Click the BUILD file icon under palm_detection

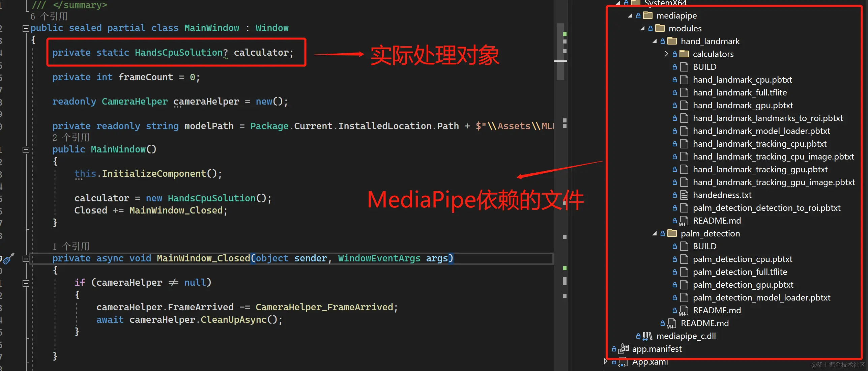[x=684, y=246]
